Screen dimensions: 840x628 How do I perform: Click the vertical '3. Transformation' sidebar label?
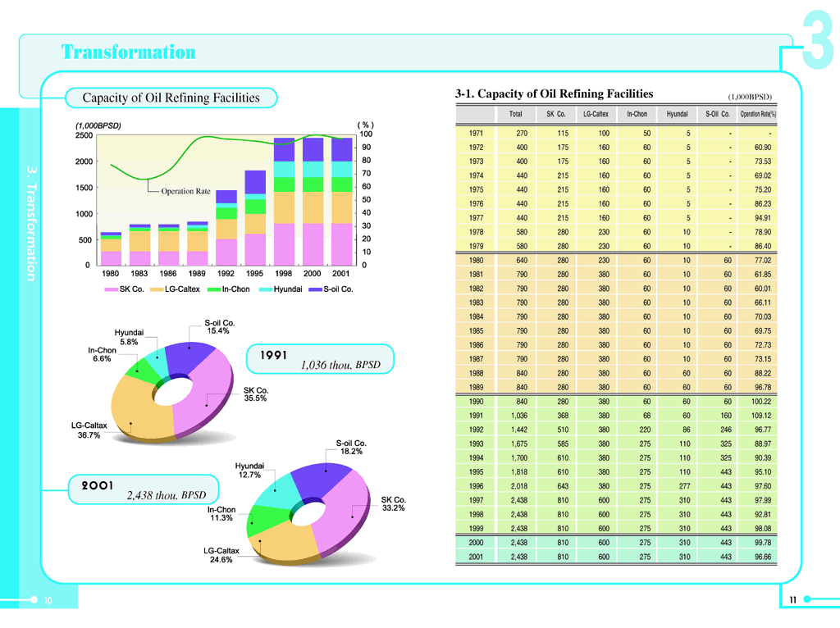click(x=32, y=224)
